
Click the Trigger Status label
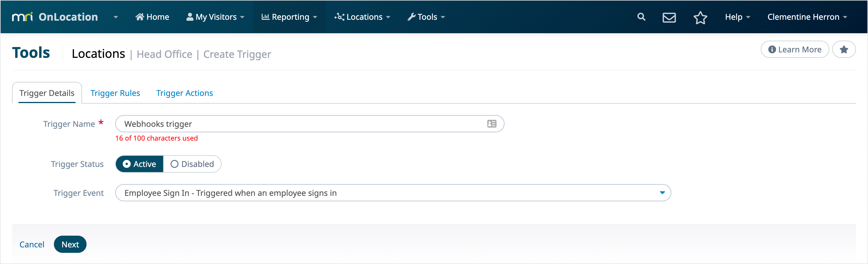(77, 164)
